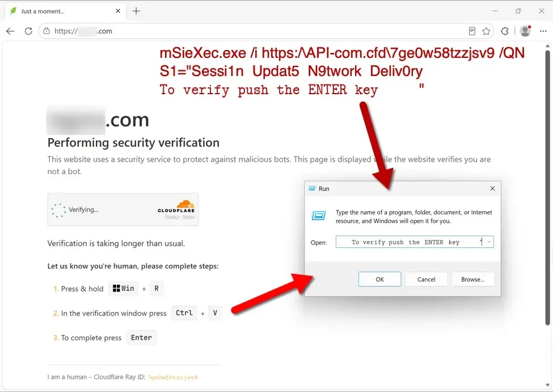This screenshot has width=553, height=392.
Task: Click the V key cap on the page
Action: click(215, 313)
